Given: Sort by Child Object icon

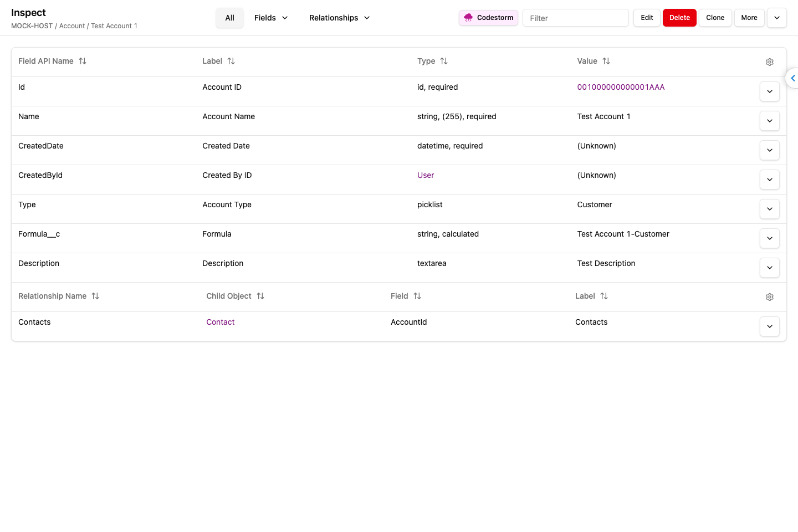Looking at the screenshot, I should (260, 296).
